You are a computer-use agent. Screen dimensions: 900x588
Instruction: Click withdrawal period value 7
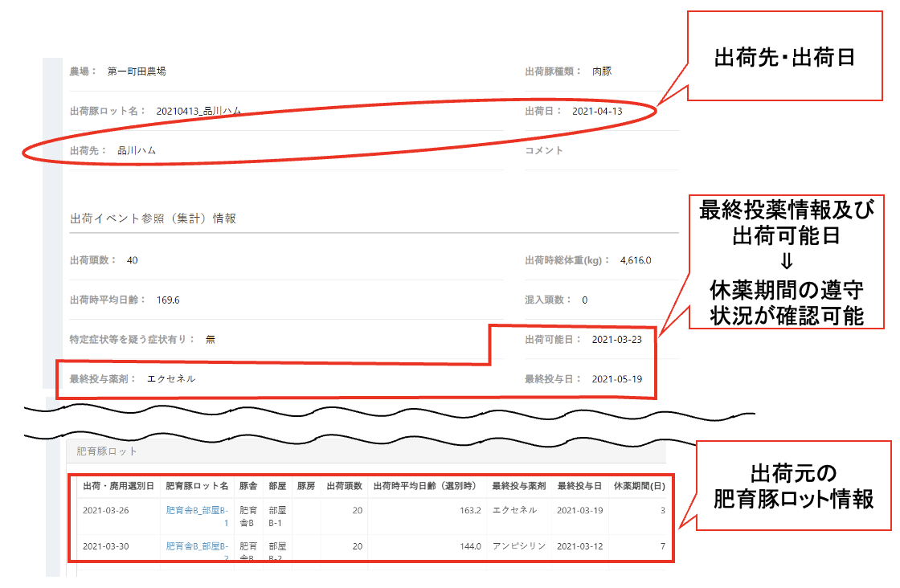662,546
